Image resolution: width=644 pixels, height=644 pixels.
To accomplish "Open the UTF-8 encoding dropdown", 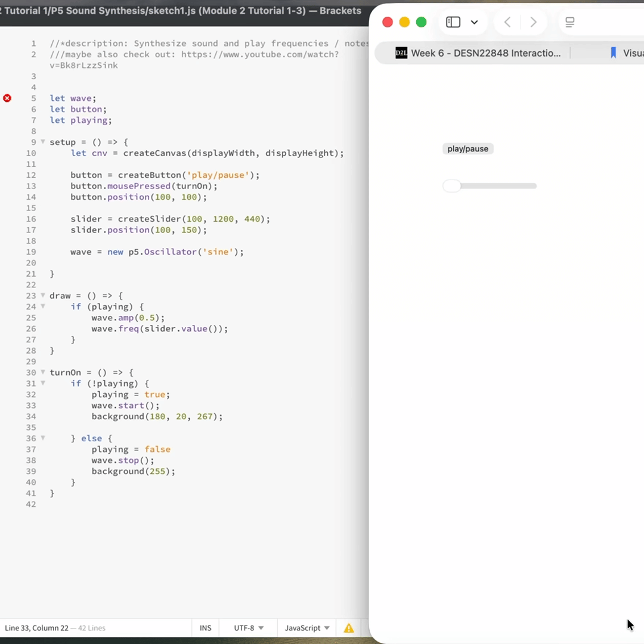I will (x=249, y=628).
